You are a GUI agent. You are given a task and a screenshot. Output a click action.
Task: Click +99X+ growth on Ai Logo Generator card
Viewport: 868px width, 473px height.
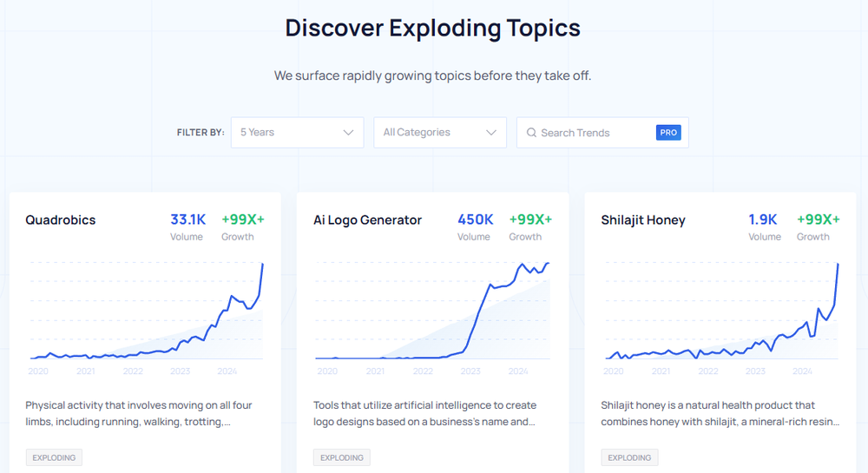coord(530,220)
